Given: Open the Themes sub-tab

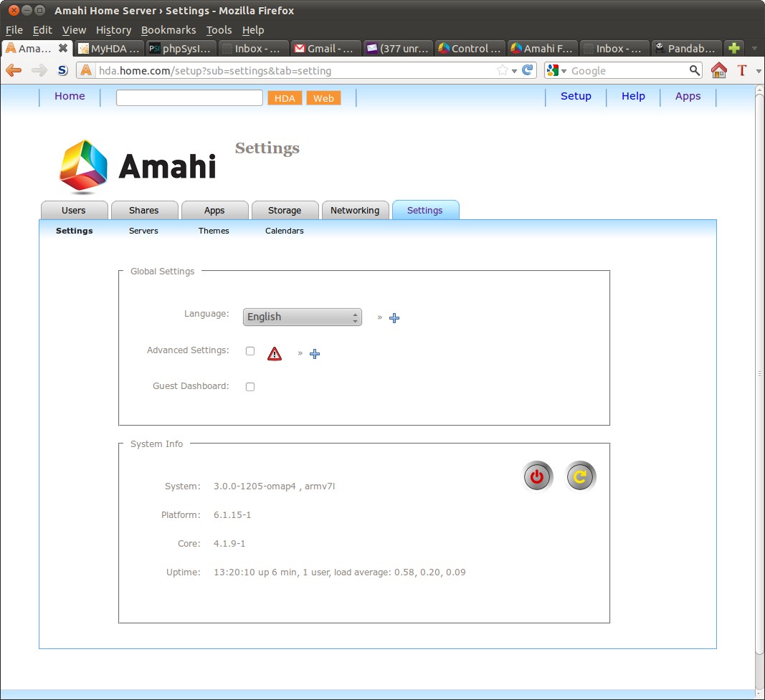Looking at the screenshot, I should pyautogui.click(x=214, y=231).
